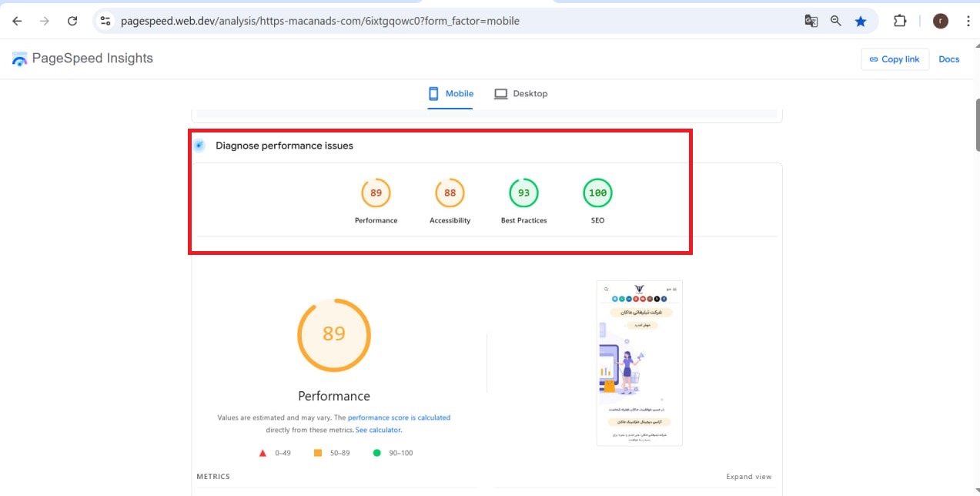Open the performance score is calculated link
The height and width of the screenshot is (496, 980).
[400, 417]
